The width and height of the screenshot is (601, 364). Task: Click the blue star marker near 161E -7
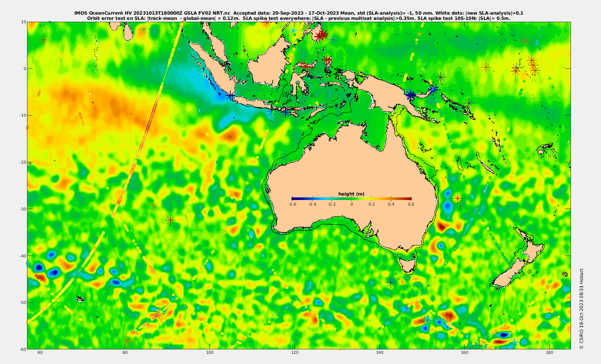pos(468,102)
